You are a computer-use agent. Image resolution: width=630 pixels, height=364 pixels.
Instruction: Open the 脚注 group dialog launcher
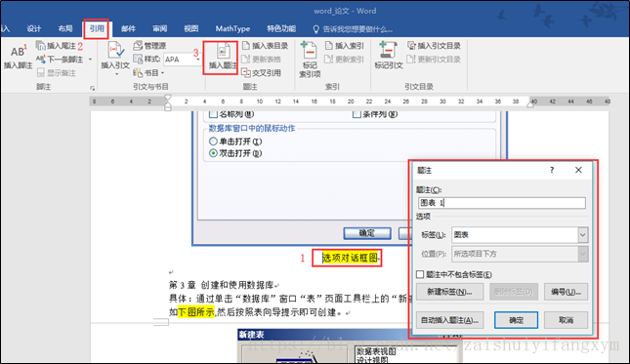93,88
